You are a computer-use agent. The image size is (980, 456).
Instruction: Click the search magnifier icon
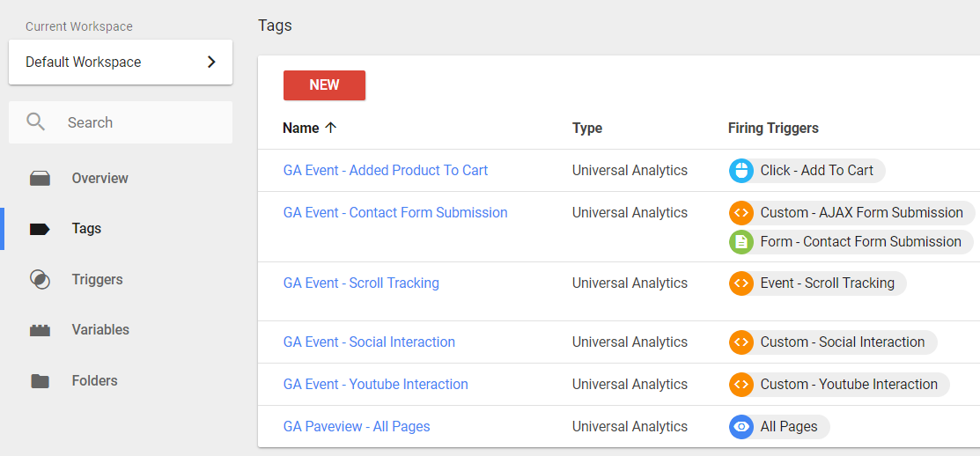(36, 122)
